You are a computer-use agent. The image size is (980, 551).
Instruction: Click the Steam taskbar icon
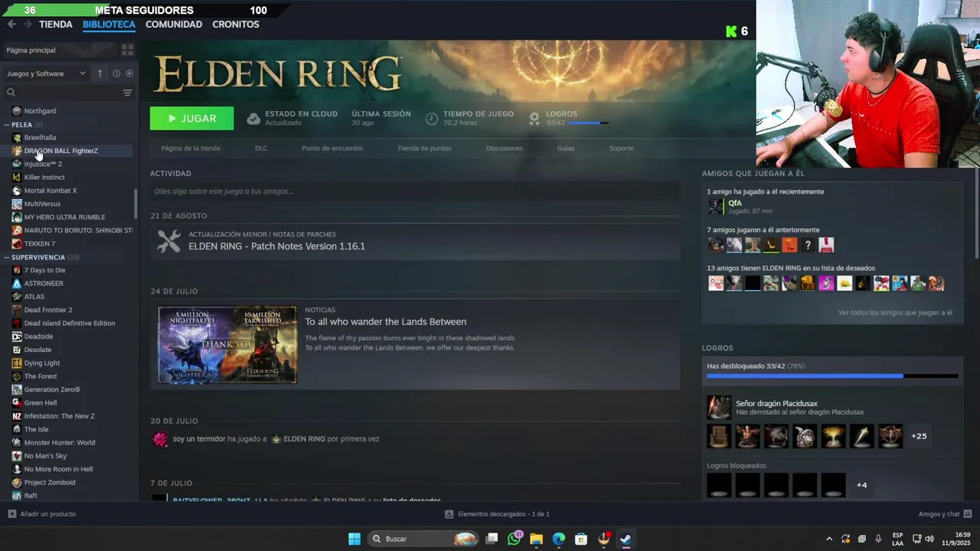(x=626, y=539)
